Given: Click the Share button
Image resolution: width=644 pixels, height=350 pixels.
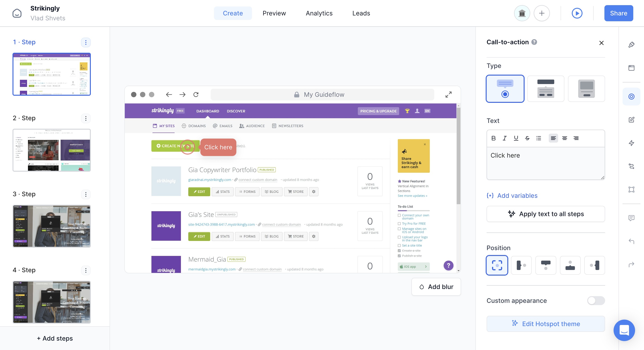Looking at the screenshot, I should tap(619, 13).
